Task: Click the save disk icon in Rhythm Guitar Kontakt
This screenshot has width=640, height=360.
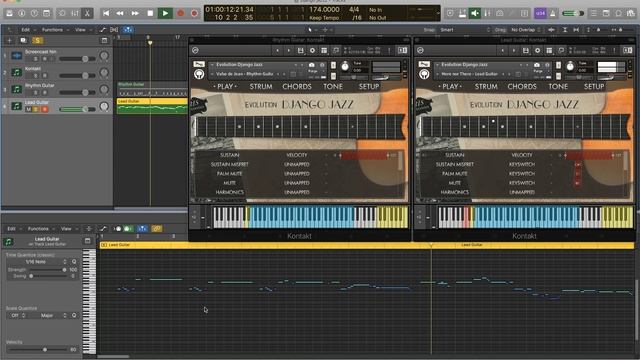Action: pyautogui.click(x=300, y=51)
